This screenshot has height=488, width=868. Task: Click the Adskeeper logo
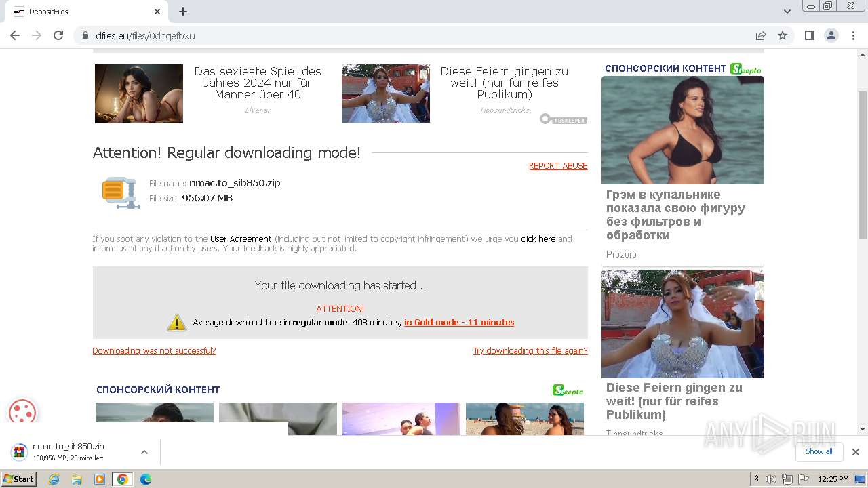[x=564, y=119]
